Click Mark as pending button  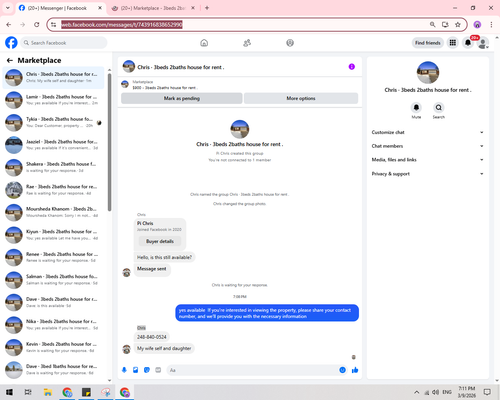tap(182, 98)
